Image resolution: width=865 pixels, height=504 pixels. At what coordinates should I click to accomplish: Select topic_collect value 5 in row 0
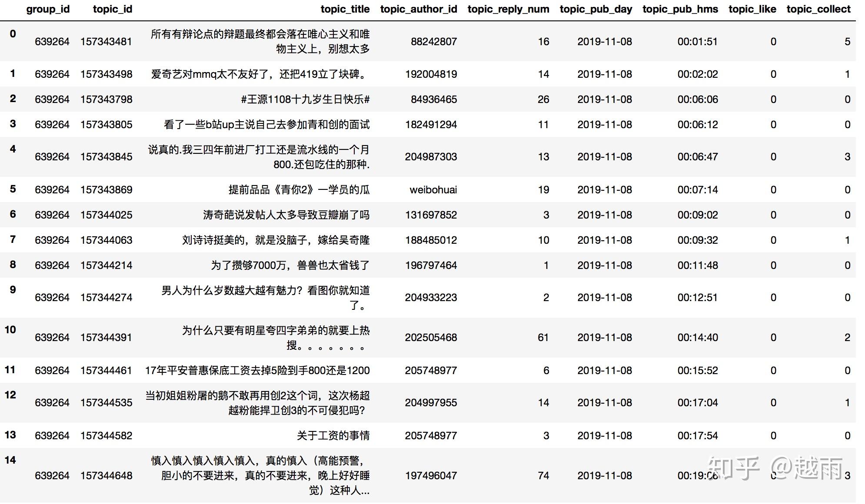point(847,42)
